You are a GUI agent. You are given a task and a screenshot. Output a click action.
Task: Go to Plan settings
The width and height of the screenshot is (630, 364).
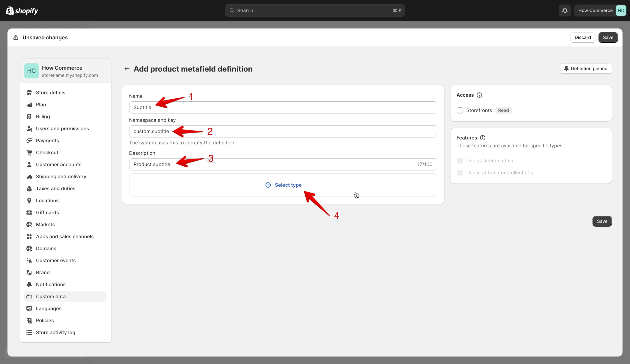(65, 105)
